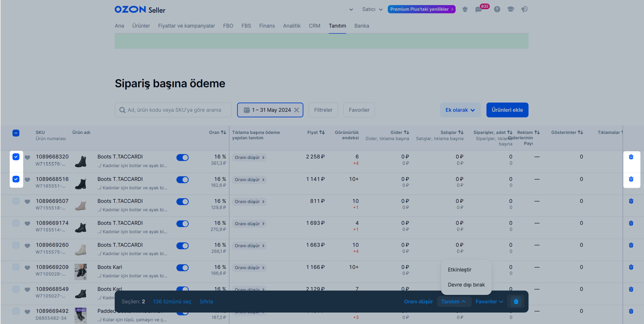
Task: Expand the Satıcı dropdown
Action: (x=372, y=9)
